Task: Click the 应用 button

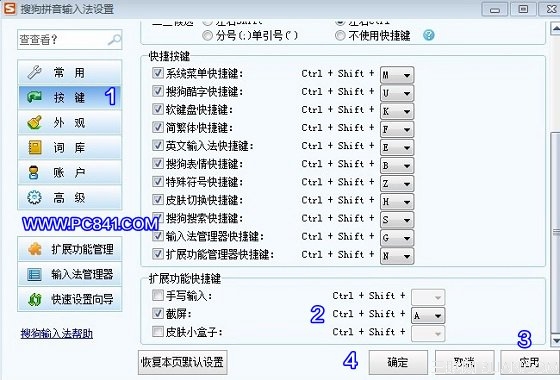Action: [530, 362]
